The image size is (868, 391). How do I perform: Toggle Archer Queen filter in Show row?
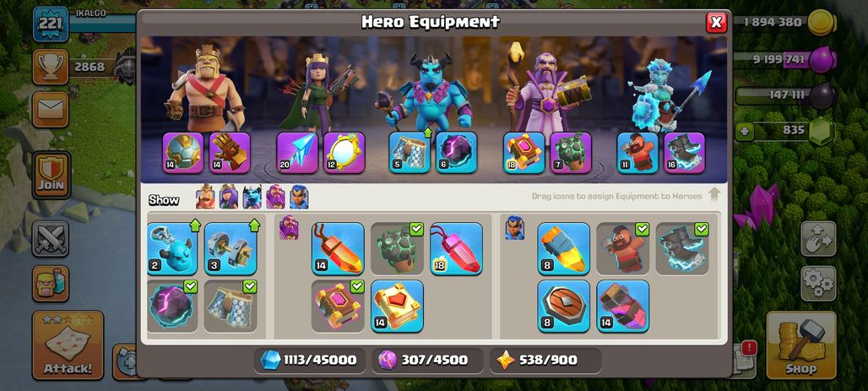(229, 197)
